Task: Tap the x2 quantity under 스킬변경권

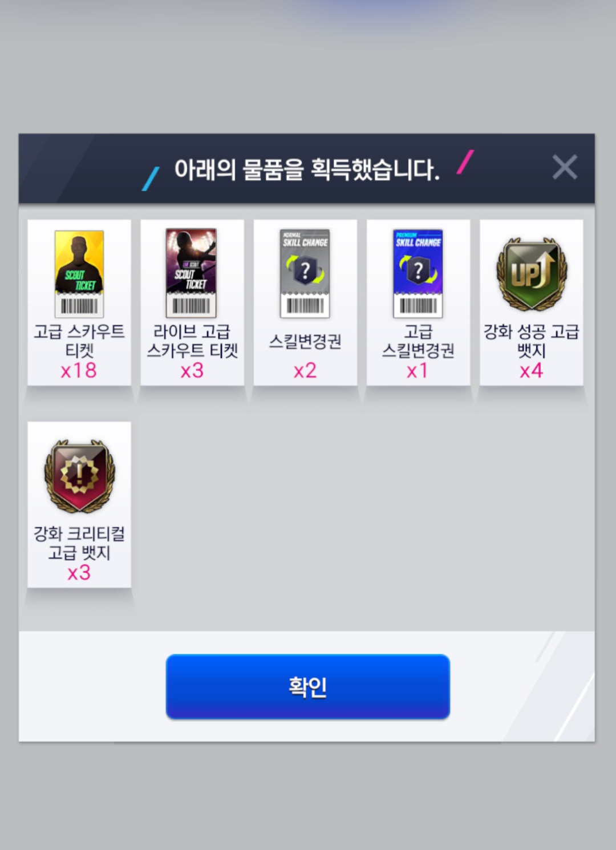Action: click(x=305, y=371)
